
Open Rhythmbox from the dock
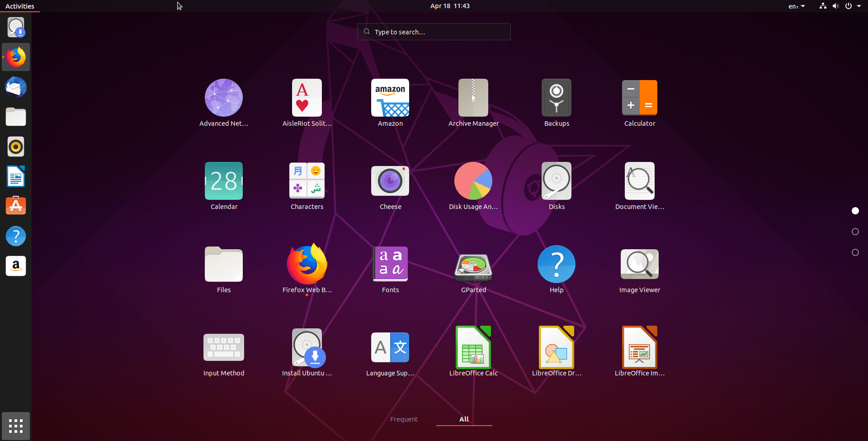pos(16,147)
